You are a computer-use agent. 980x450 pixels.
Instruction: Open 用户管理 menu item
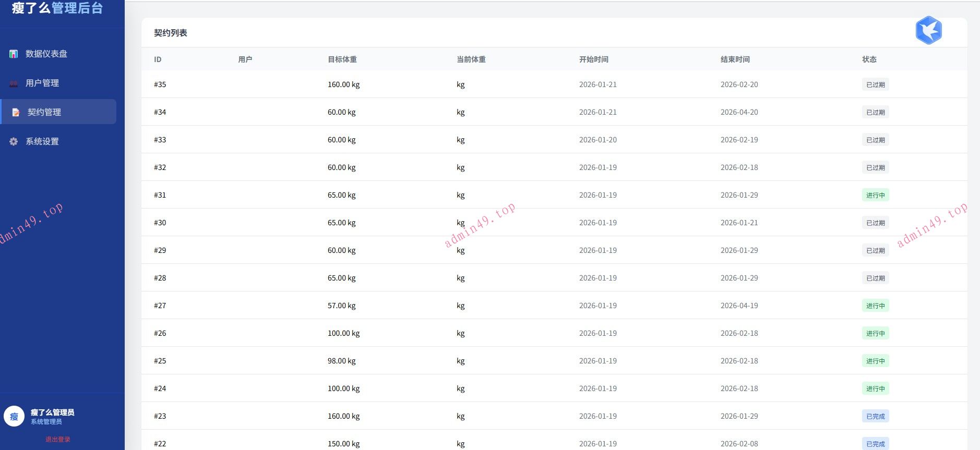(42, 83)
